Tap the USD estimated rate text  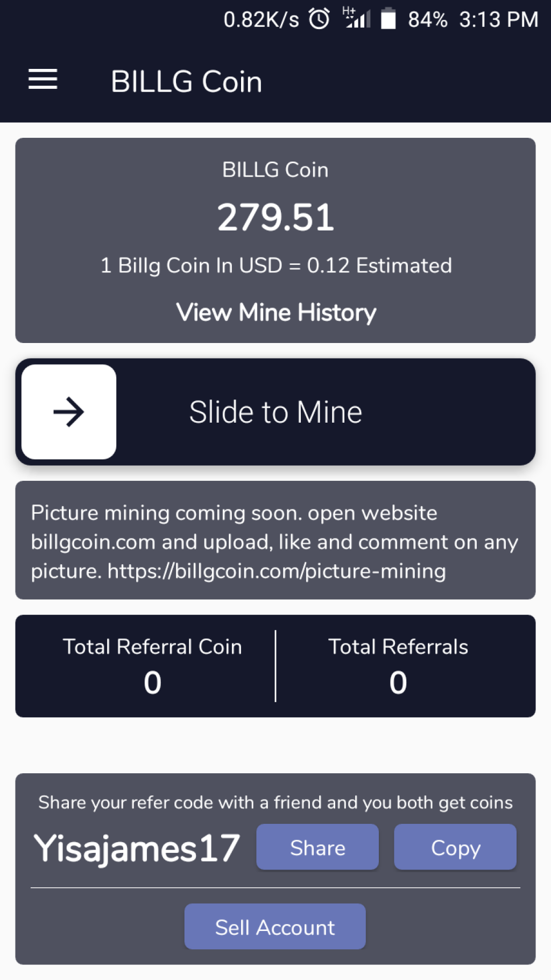[x=276, y=266]
